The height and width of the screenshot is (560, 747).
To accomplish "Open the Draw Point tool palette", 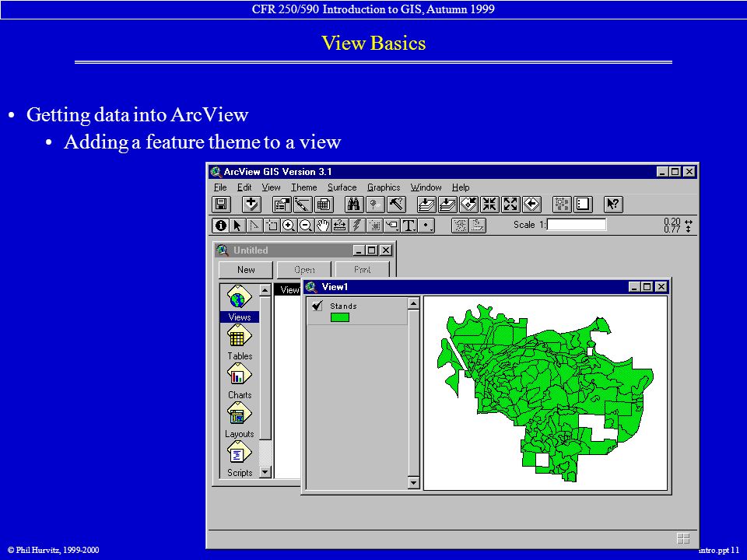I will (426, 226).
